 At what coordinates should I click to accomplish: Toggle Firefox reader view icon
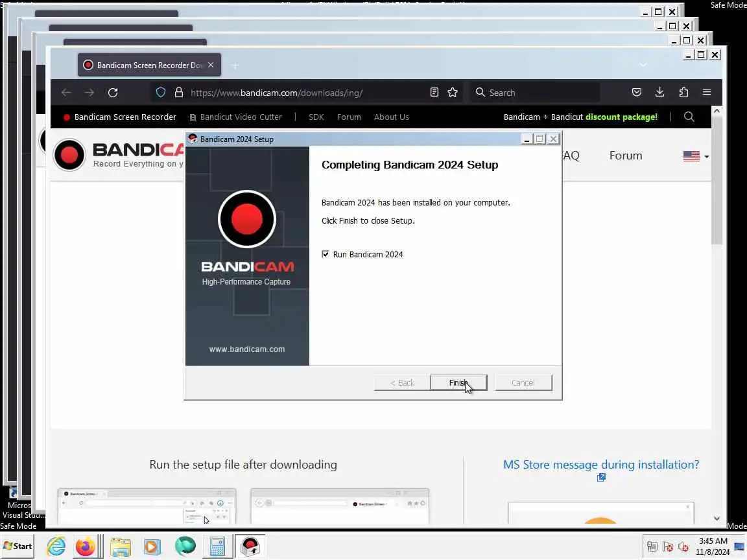[434, 93]
